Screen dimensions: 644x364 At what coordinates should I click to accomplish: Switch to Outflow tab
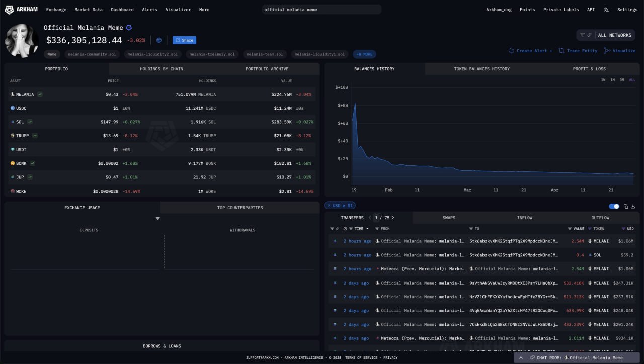[x=600, y=218]
